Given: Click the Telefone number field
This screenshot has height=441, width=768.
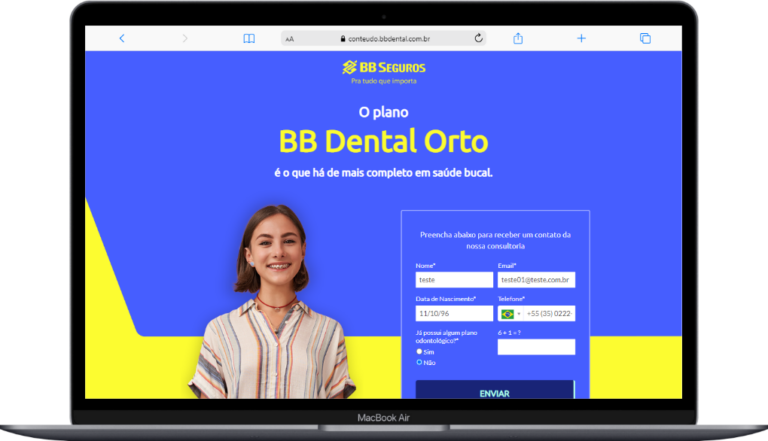Looking at the screenshot, I should click(x=549, y=314).
